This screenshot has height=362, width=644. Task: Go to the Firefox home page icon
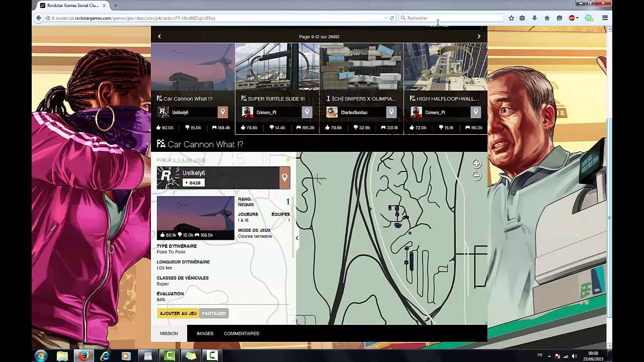(547, 18)
